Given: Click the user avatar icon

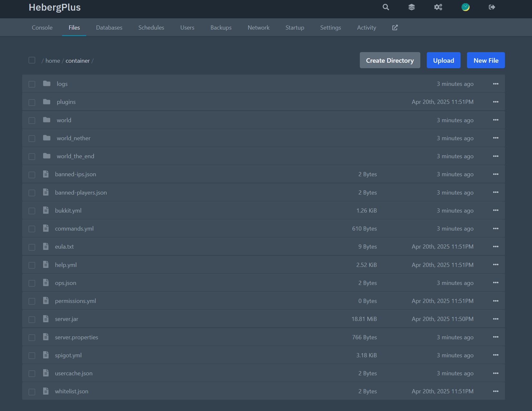Looking at the screenshot, I should click(x=465, y=7).
